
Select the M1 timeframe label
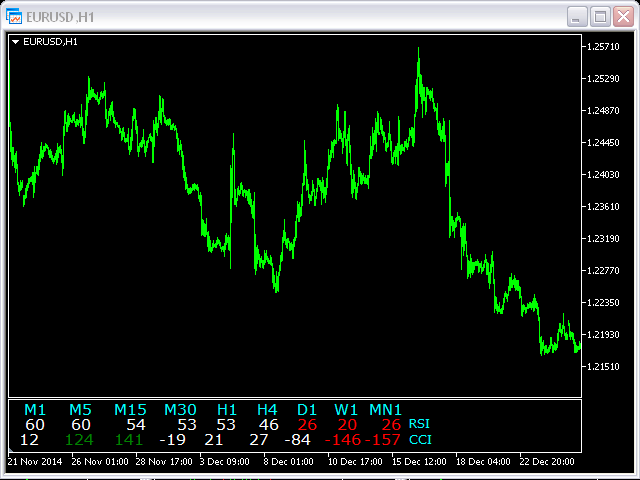[x=35, y=409]
